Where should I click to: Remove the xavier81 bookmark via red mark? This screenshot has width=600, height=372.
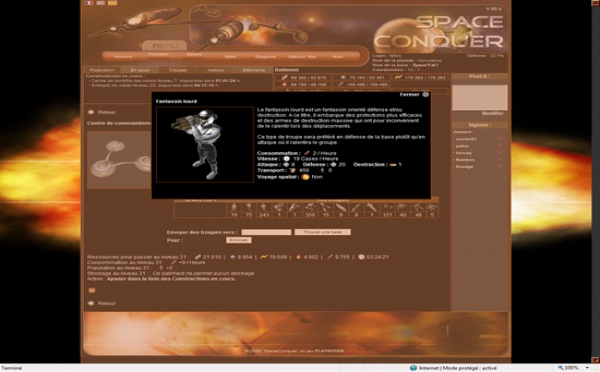point(501,139)
